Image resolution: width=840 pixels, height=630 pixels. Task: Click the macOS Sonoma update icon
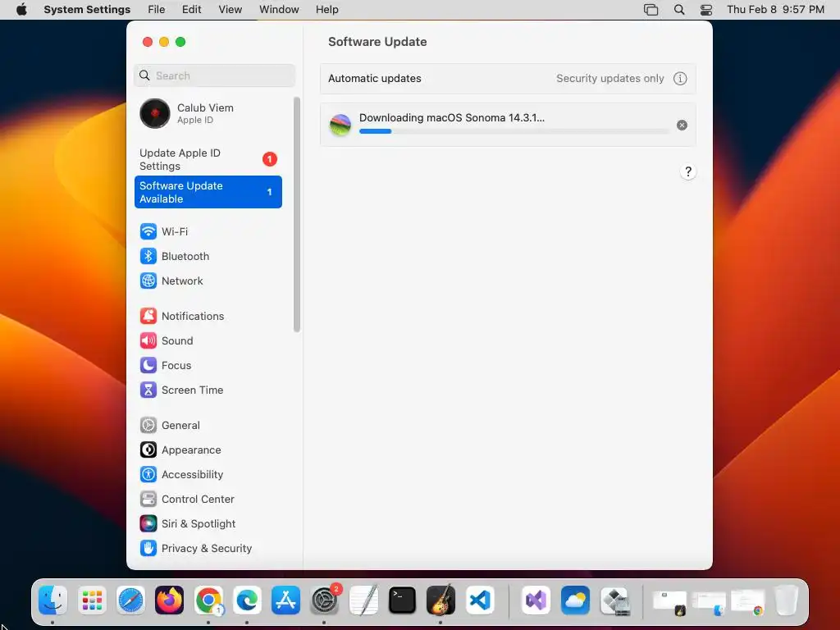[x=340, y=125]
